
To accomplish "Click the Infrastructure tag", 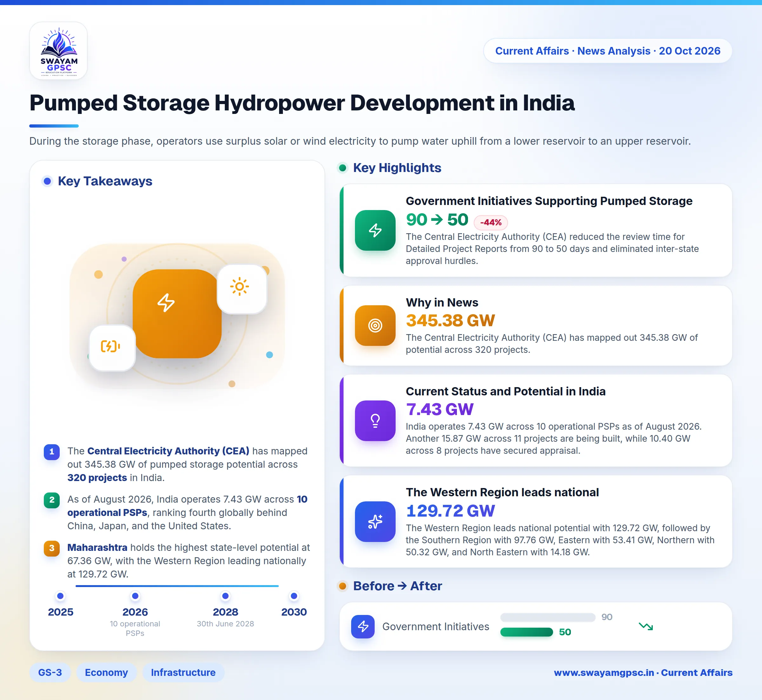I will pos(184,672).
